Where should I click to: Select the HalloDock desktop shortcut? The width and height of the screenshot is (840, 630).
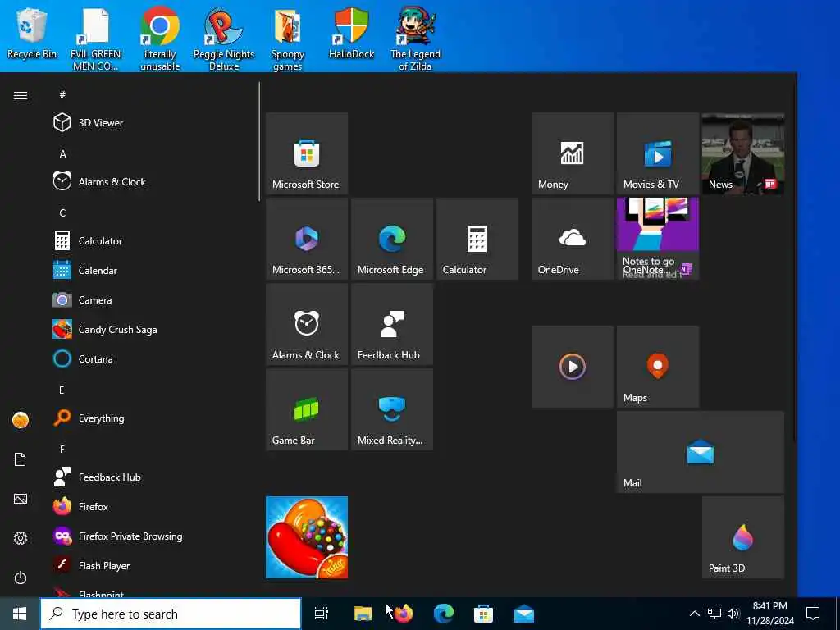pos(351,34)
